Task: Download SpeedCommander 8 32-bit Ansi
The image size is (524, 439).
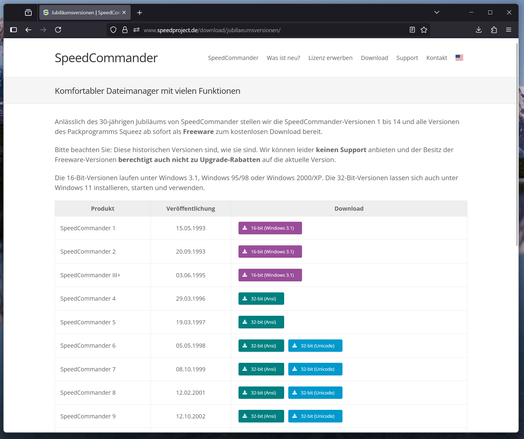Action: click(261, 393)
